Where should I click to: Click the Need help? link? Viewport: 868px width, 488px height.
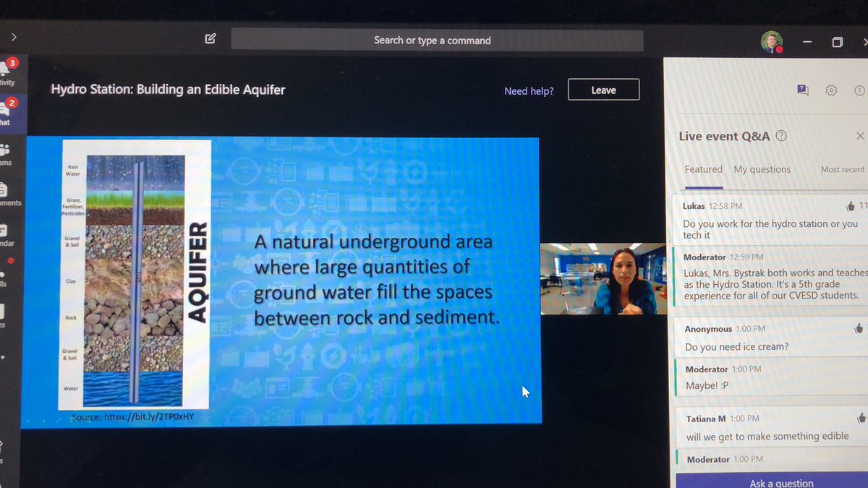(529, 91)
